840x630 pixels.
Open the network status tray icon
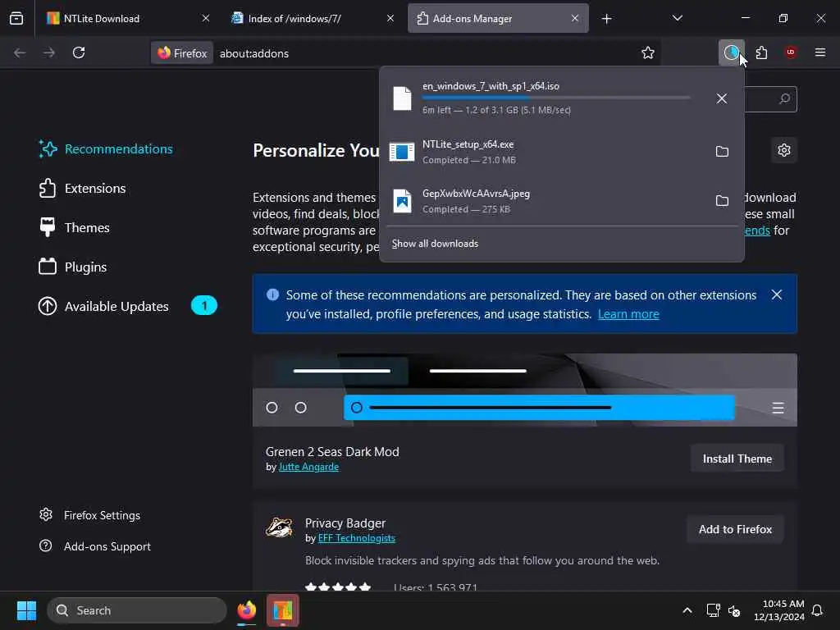tap(713, 610)
